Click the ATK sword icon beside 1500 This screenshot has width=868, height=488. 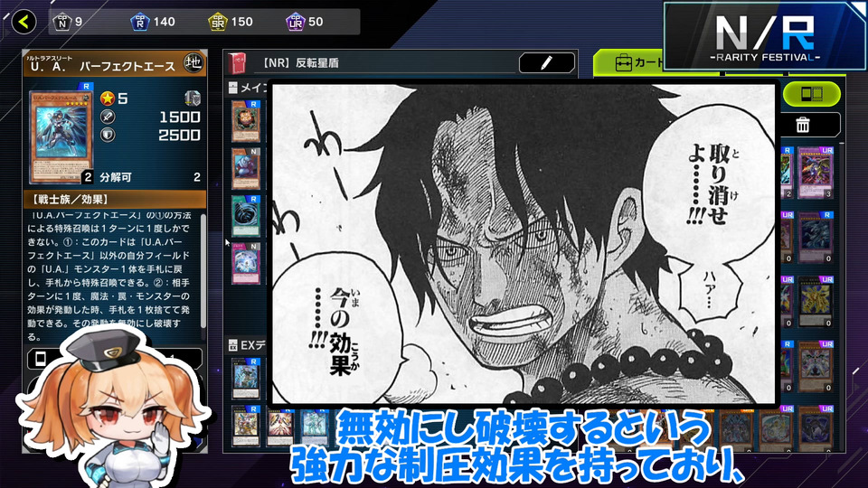(x=108, y=117)
